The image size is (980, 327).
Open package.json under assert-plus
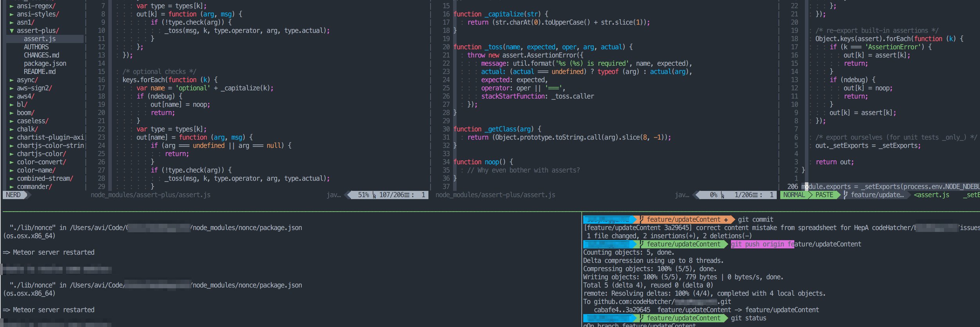45,64
